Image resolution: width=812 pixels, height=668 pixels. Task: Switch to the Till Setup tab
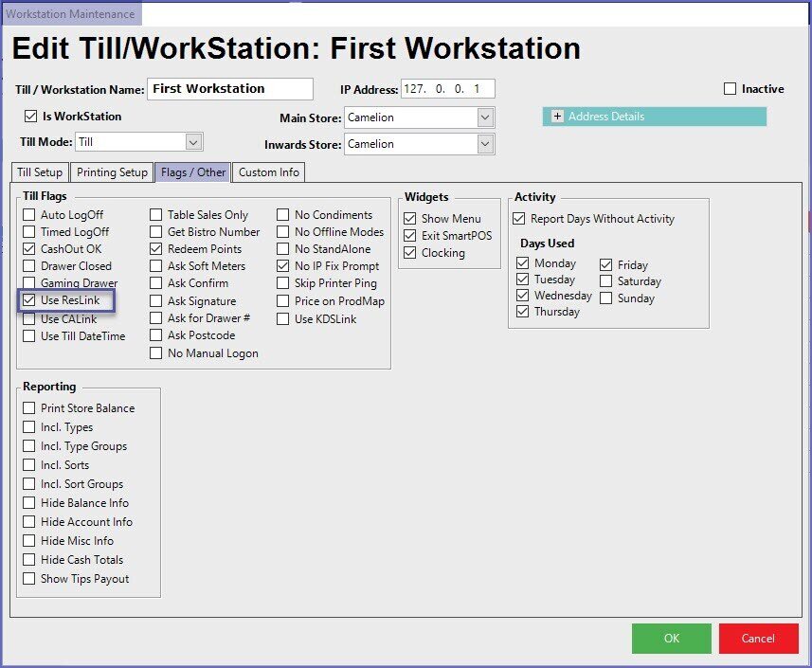40,172
